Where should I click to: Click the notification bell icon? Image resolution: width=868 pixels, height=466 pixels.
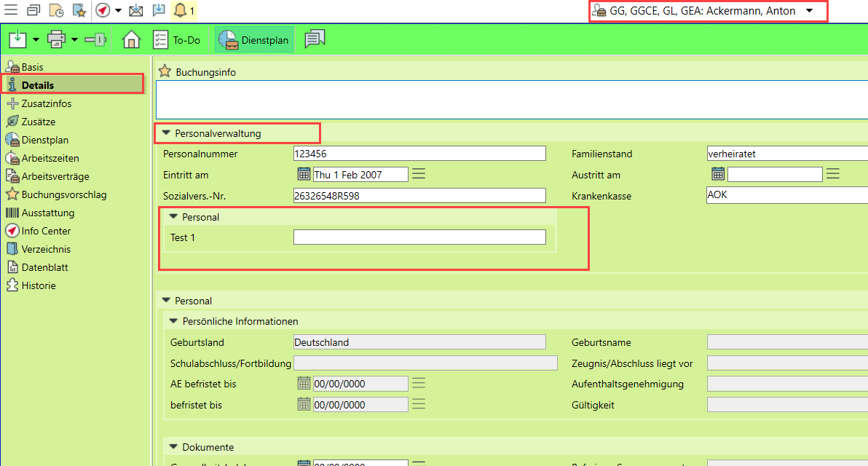click(181, 11)
